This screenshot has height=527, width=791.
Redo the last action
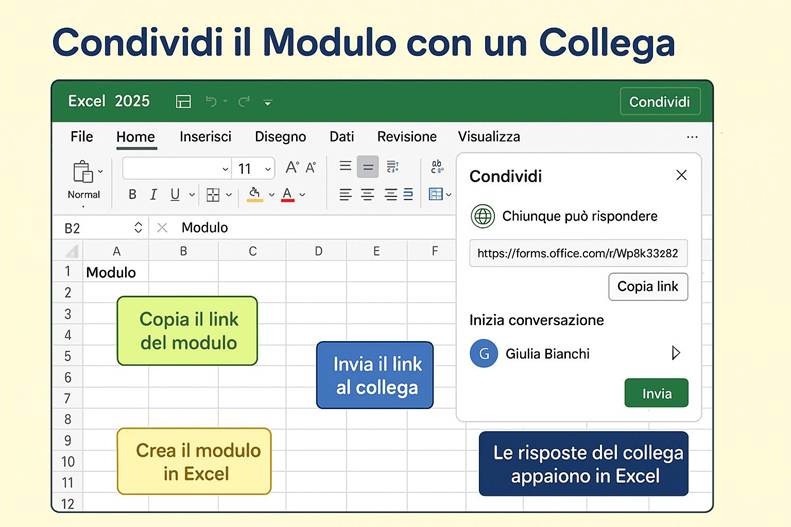(x=244, y=102)
